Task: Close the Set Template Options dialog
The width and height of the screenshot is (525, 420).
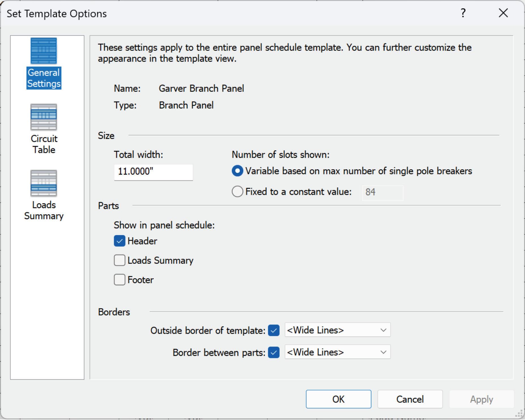Action: (x=503, y=13)
